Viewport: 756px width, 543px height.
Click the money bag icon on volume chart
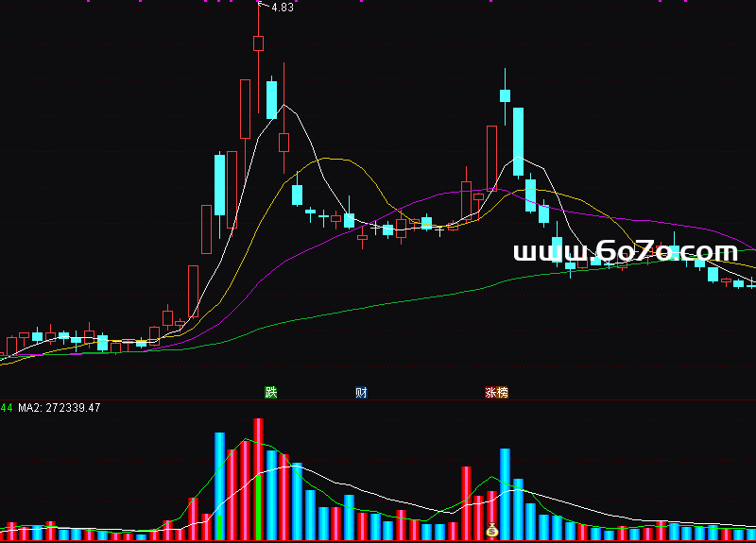pyautogui.click(x=491, y=532)
